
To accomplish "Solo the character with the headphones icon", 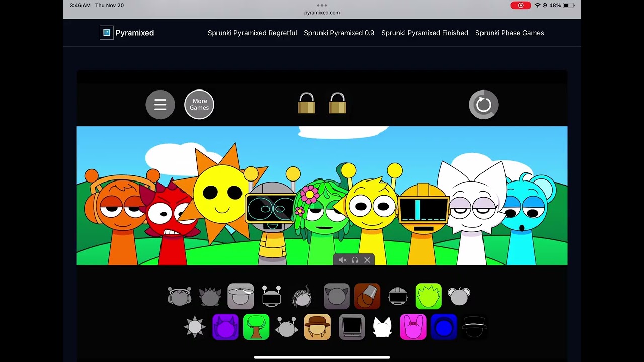I will point(355,260).
